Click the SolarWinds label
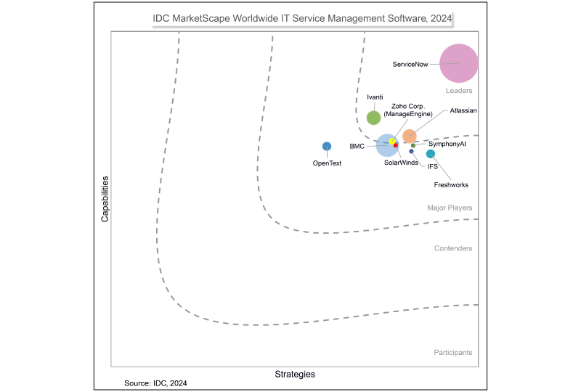581x392 pixels. pyautogui.click(x=401, y=163)
